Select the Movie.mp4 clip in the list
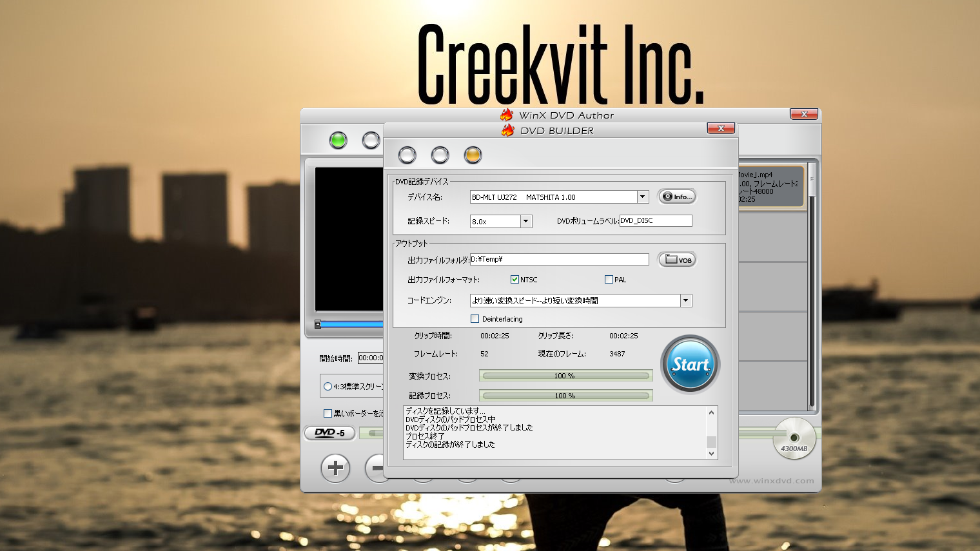This screenshot has height=551, width=980. [771, 187]
